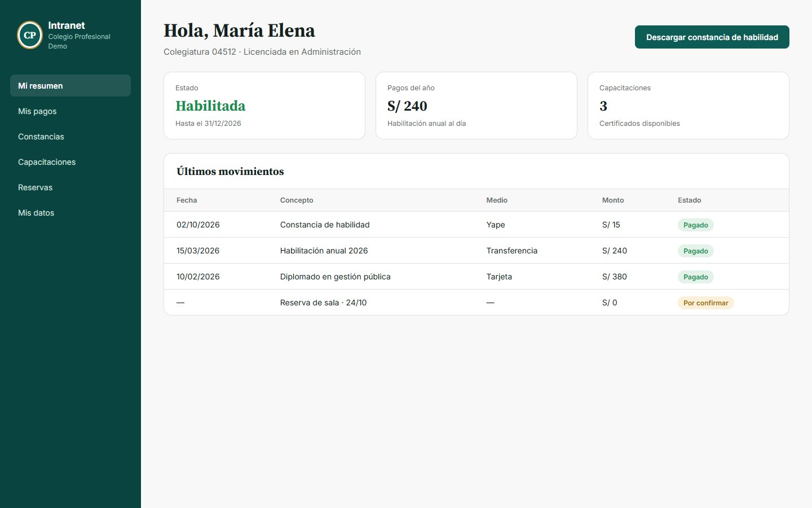Image resolution: width=812 pixels, height=508 pixels.
Task: Navigate to Capacitaciones in the sidebar
Action: point(70,162)
